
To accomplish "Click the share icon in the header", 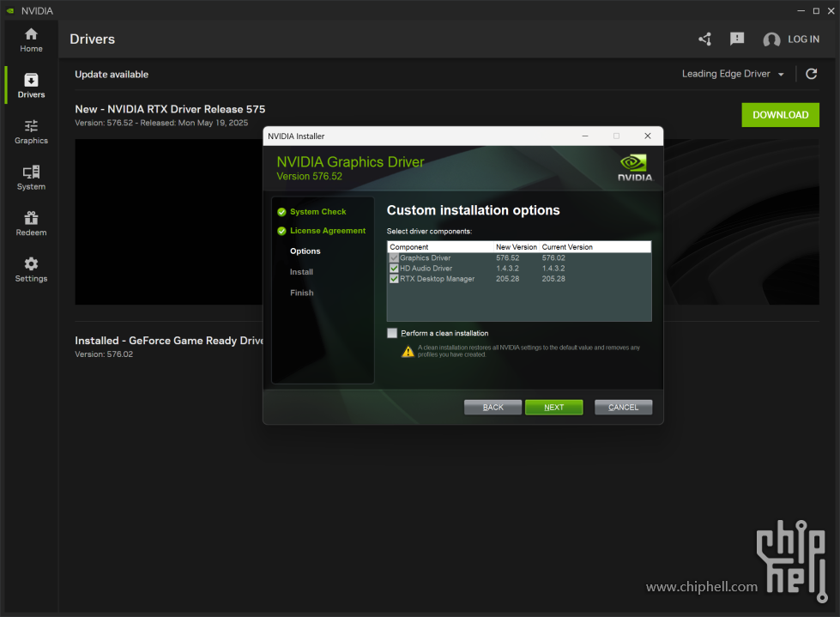I will click(705, 39).
